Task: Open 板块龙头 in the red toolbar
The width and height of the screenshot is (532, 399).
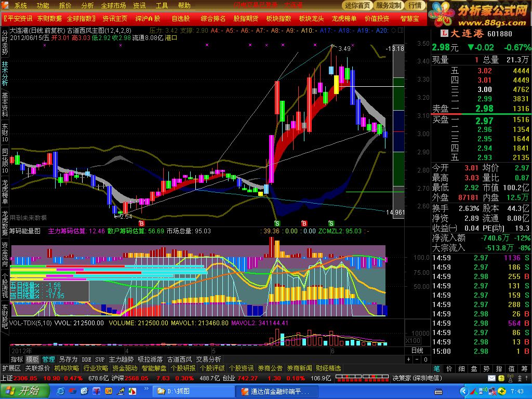Action: (x=312, y=18)
